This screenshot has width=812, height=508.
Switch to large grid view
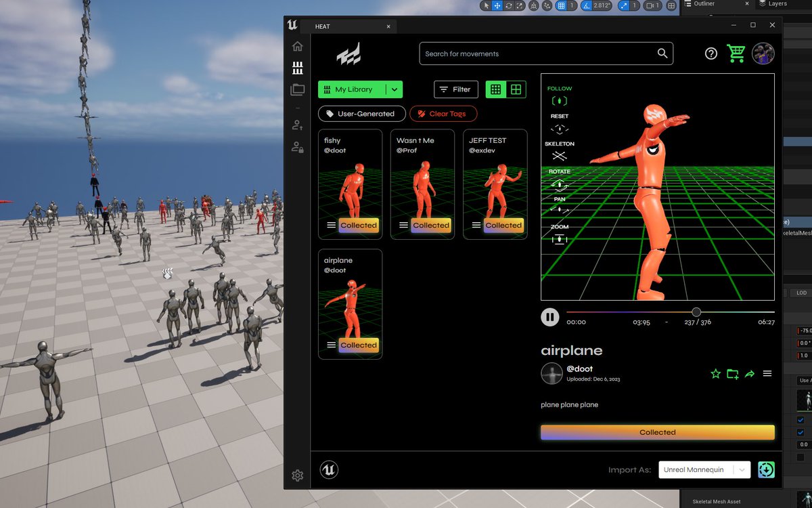coord(516,89)
